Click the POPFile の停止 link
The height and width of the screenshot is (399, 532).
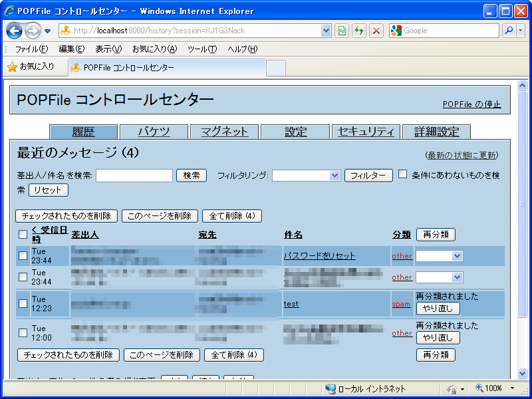tap(471, 104)
